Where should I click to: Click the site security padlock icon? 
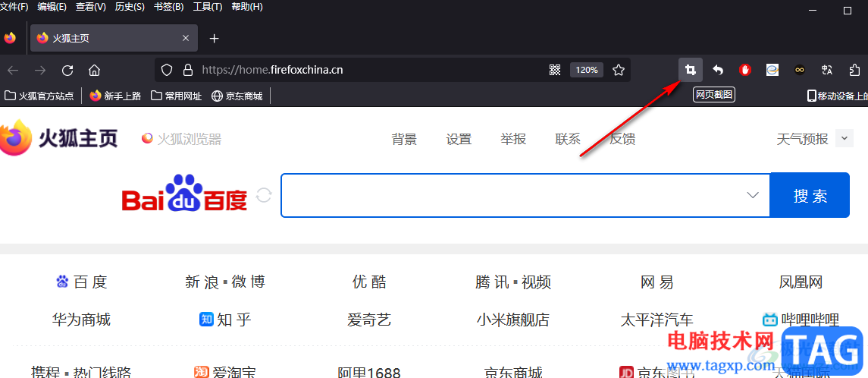click(x=188, y=70)
